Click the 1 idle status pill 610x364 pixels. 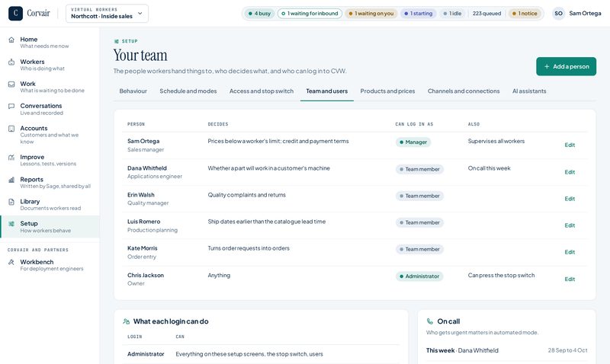click(x=452, y=13)
